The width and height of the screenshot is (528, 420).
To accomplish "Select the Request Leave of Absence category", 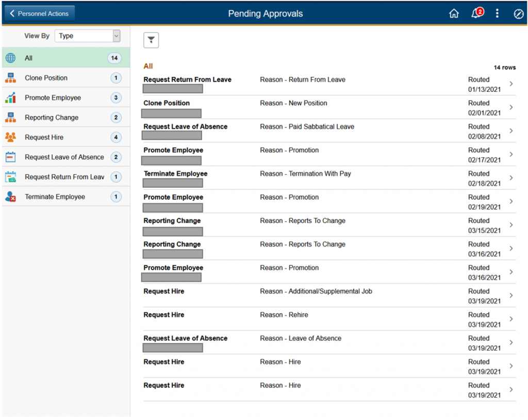I will point(66,157).
